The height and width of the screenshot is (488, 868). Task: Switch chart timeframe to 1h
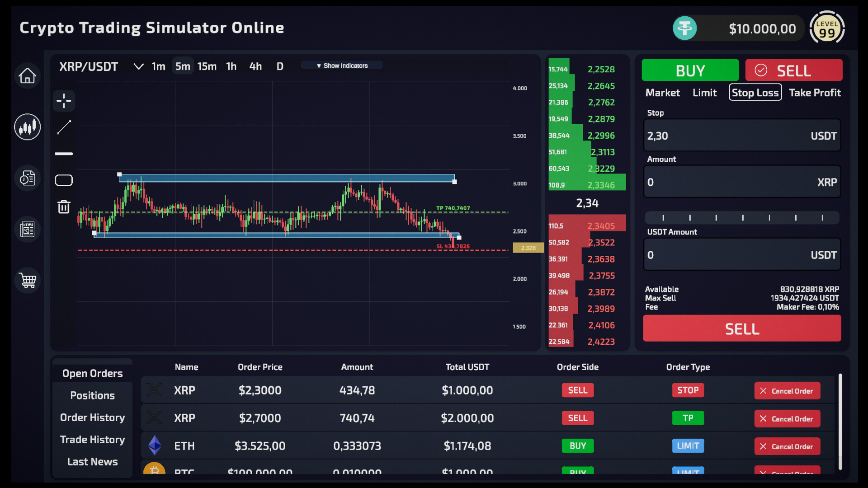tap(231, 66)
